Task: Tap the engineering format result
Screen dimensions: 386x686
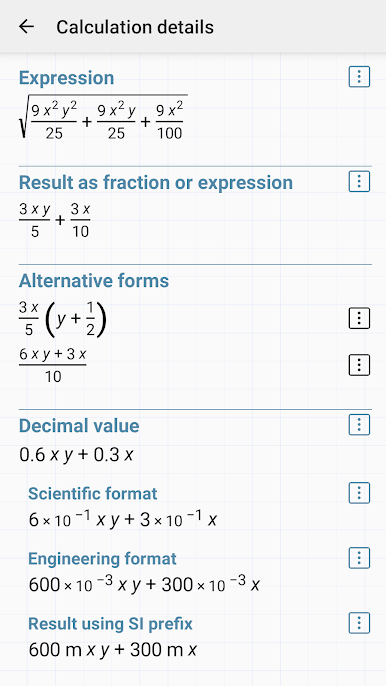Action: (x=144, y=584)
